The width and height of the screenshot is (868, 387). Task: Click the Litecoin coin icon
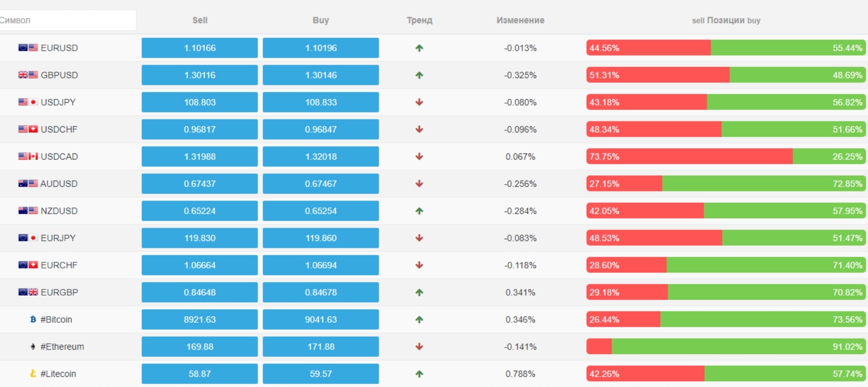pos(33,373)
